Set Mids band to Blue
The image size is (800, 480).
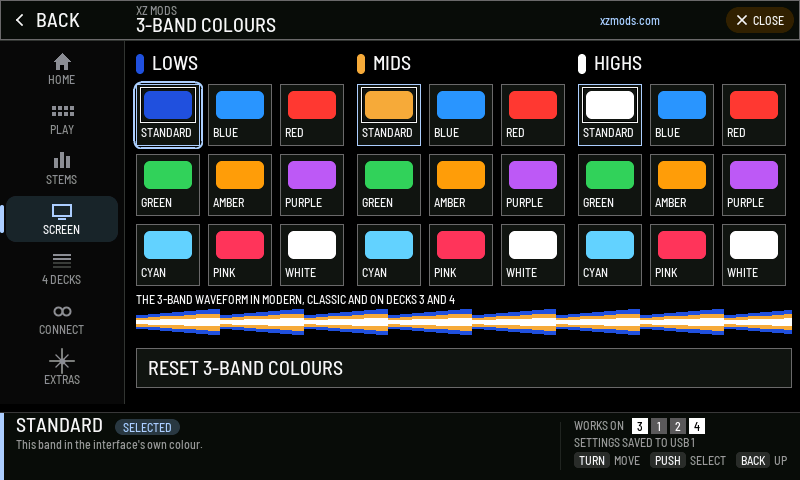(461, 115)
